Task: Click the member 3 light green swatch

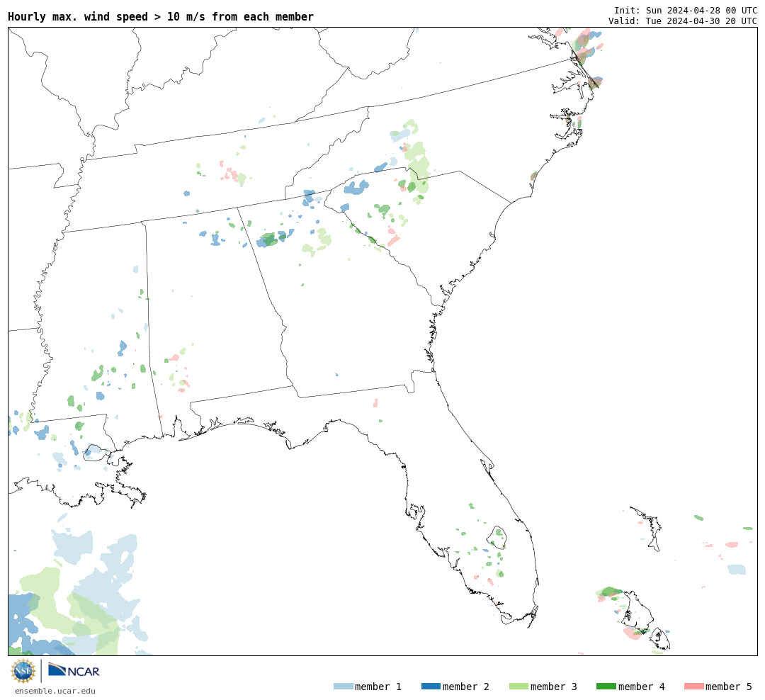Action: click(518, 687)
